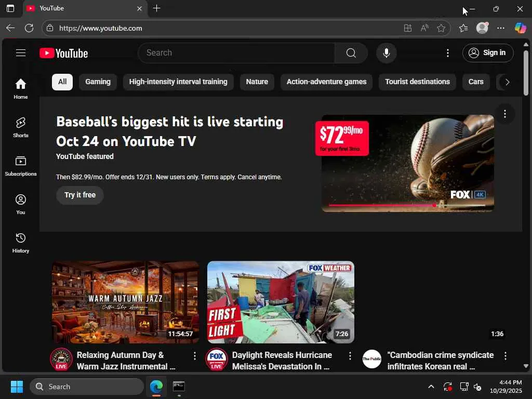Open the YouTube hamburger guide menu
The width and height of the screenshot is (532, 399).
21,53
